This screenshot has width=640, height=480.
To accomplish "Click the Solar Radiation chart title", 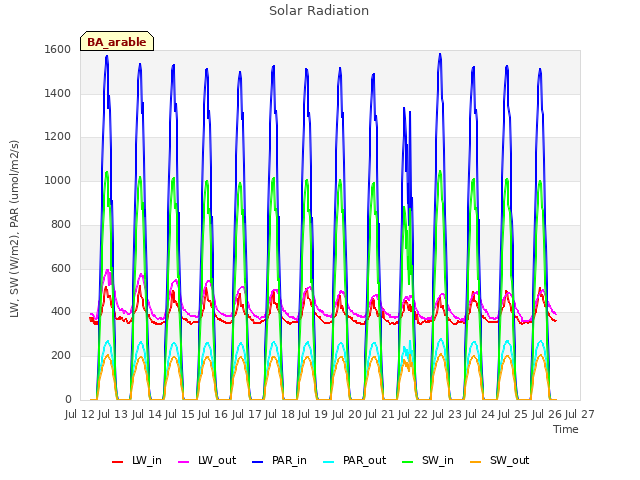I will point(319,11).
